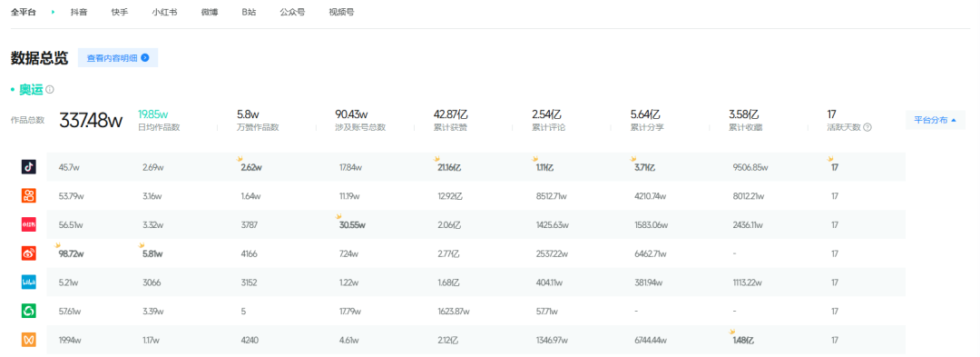Click the 9506.85w cell in Douyin row
980x357 pixels.
tap(750, 167)
